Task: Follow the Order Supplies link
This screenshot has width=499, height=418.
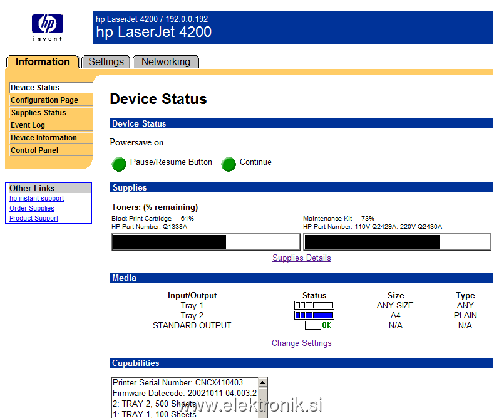Action: (x=32, y=208)
